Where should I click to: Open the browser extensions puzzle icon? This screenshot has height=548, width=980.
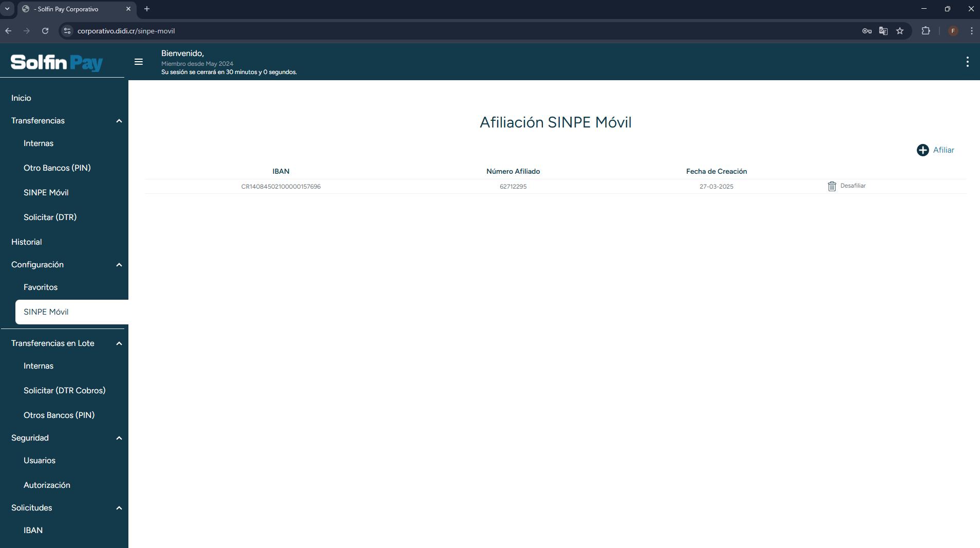pos(926,31)
